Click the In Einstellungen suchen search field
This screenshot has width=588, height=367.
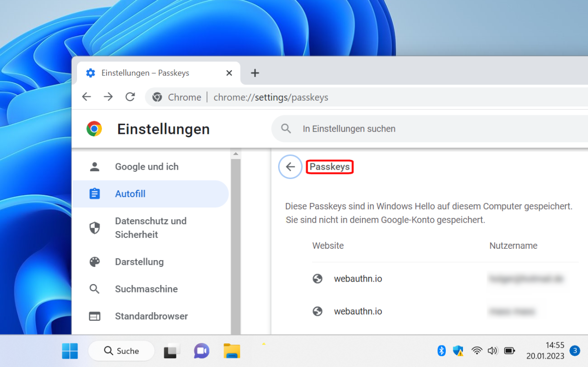point(430,129)
